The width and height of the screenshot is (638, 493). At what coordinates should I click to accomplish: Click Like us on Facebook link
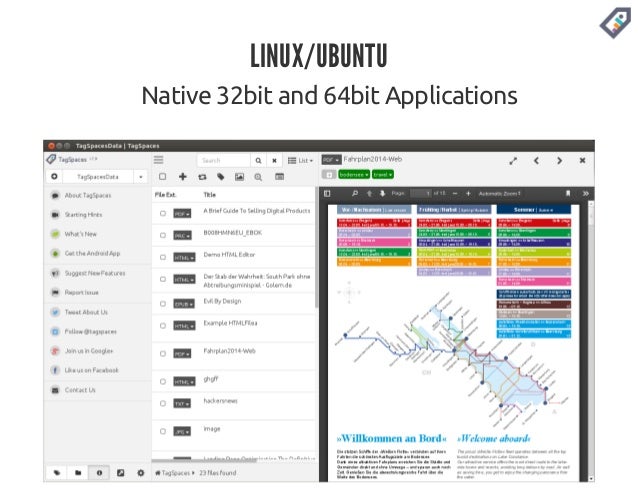tap(92, 370)
